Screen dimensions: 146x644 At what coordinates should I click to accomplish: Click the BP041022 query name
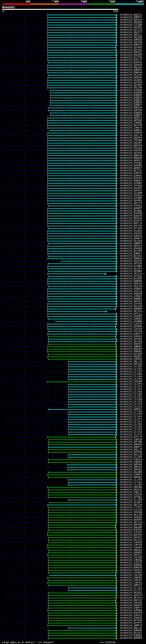click(8, 8)
